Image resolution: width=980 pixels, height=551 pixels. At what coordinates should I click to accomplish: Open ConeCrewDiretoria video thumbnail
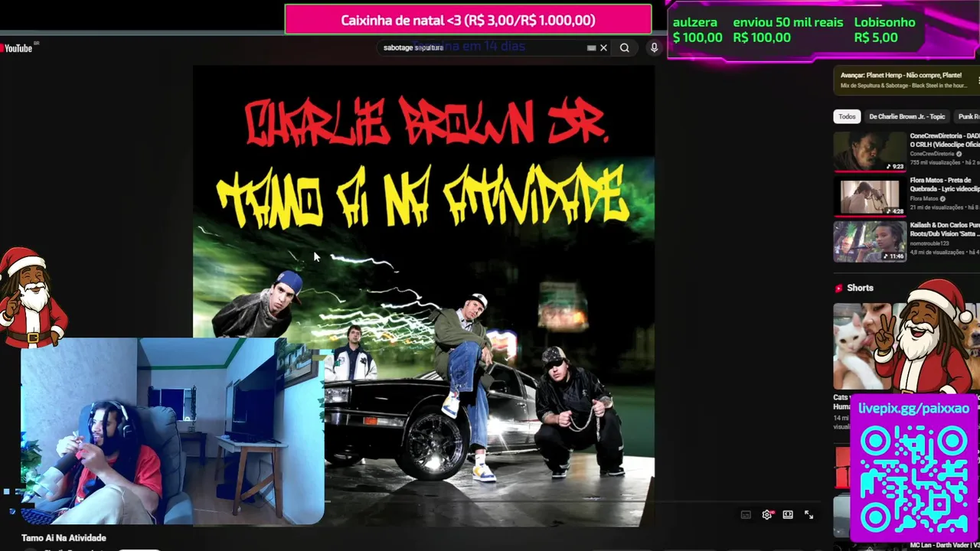pyautogui.click(x=870, y=151)
